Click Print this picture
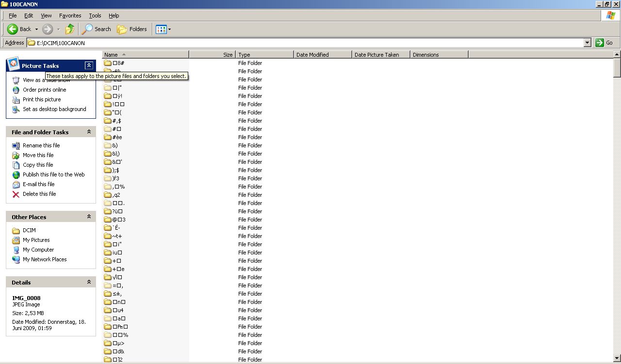 42,99
